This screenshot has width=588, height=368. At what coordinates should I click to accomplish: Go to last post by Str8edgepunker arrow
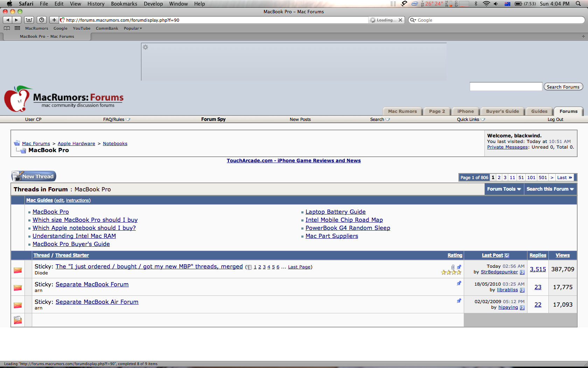[x=522, y=272]
